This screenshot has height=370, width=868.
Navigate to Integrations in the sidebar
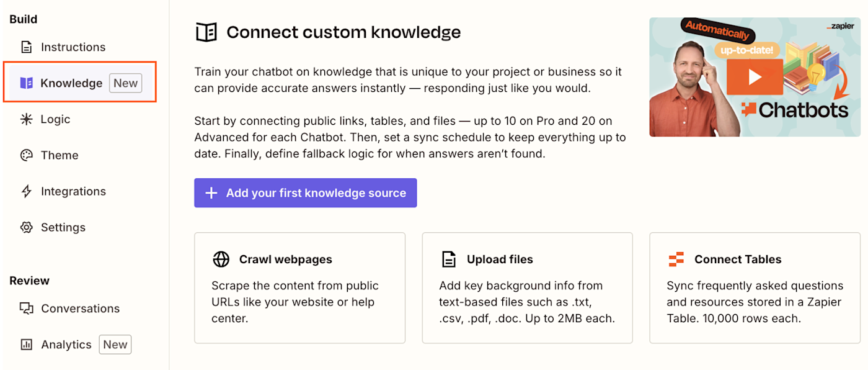[73, 191]
